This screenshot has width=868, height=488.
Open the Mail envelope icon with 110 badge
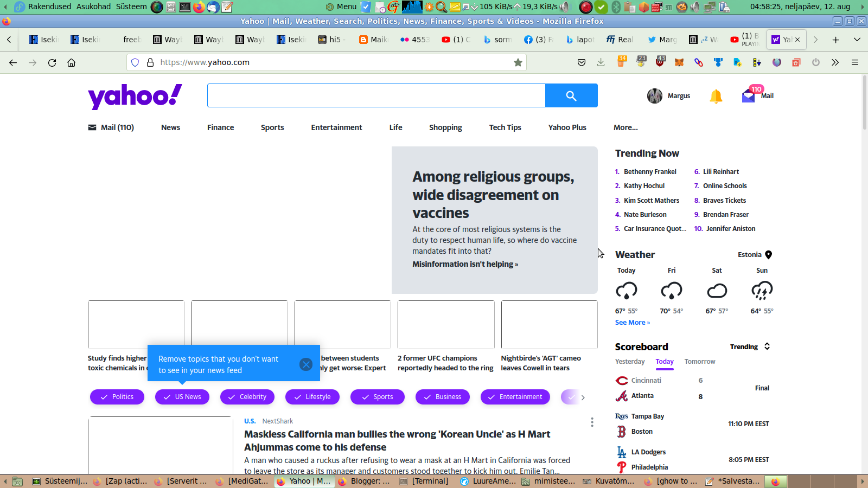coord(749,96)
